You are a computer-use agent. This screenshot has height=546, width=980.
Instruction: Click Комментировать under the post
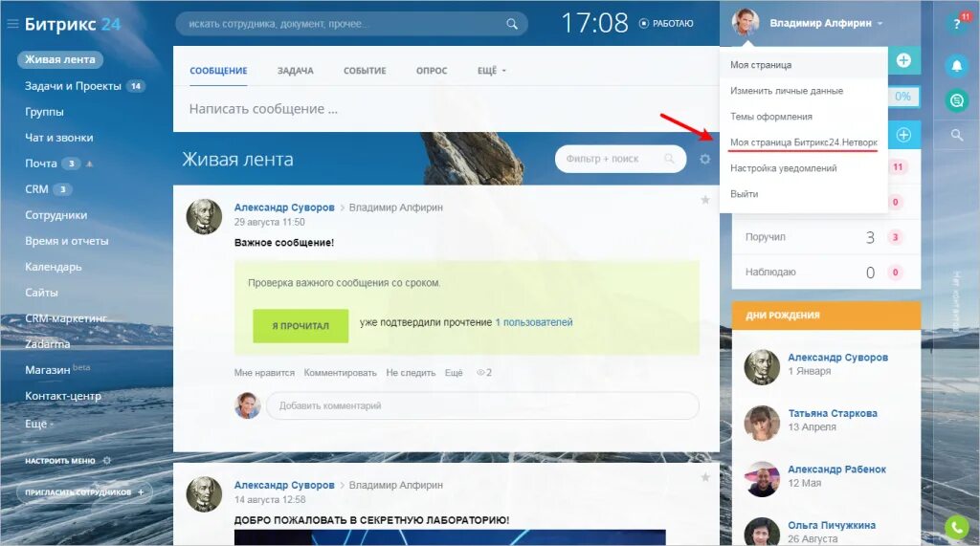point(340,372)
